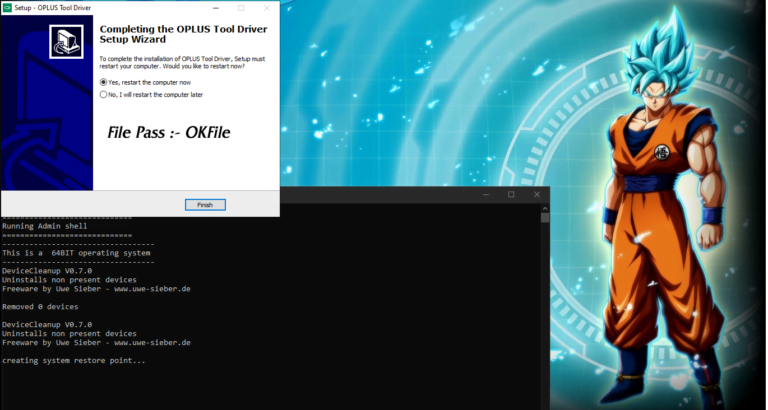
Task: Click the Finish button in setup wizard
Action: point(205,205)
